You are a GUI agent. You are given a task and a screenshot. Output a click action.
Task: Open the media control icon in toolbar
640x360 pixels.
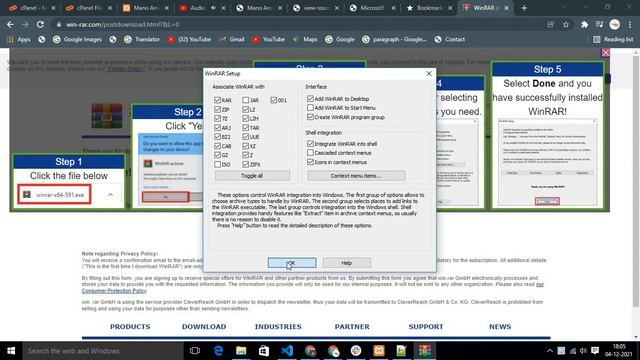coord(599,24)
